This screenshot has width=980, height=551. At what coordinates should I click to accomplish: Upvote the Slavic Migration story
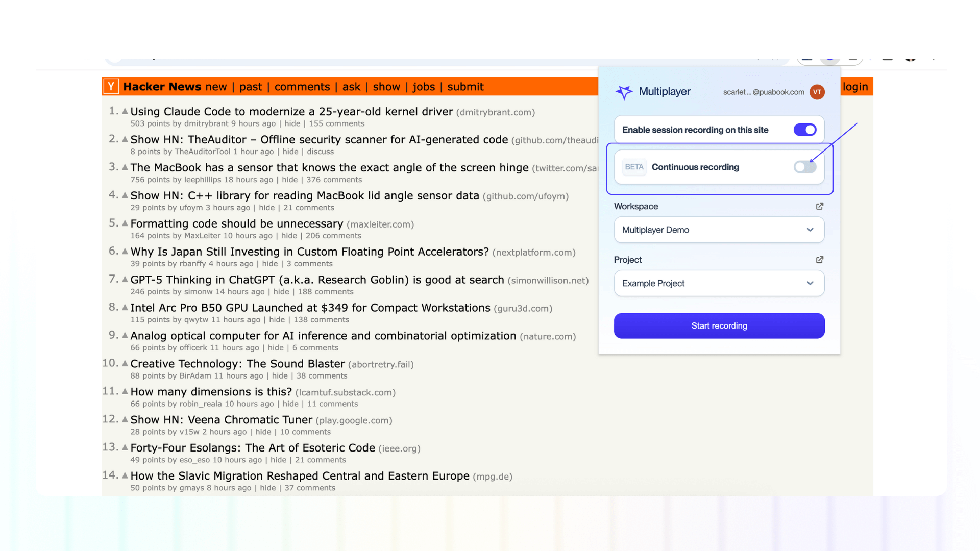(125, 475)
